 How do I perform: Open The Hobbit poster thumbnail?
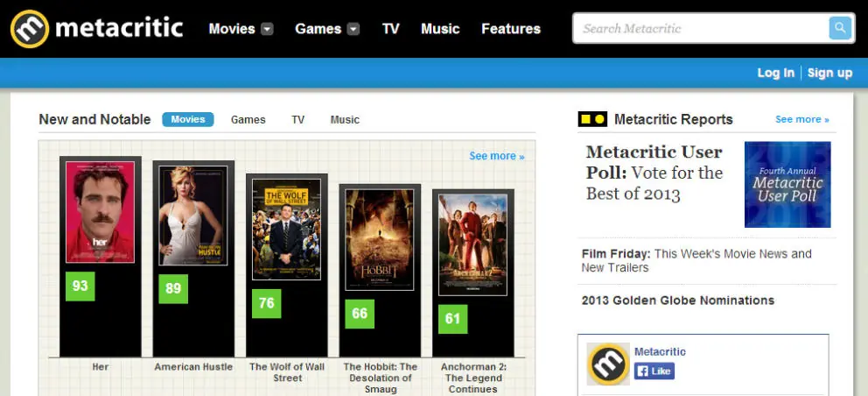[x=379, y=239]
